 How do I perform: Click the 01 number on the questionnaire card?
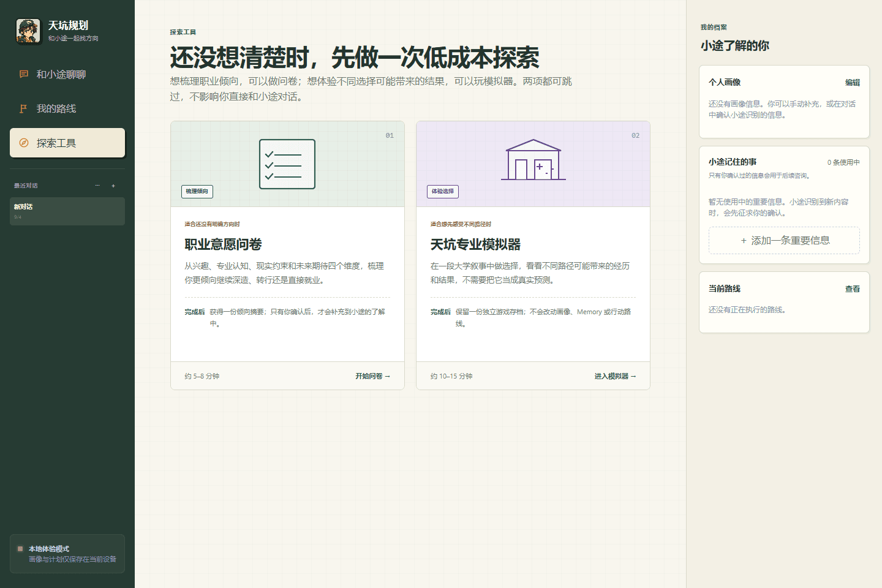pyautogui.click(x=390, y=135)
